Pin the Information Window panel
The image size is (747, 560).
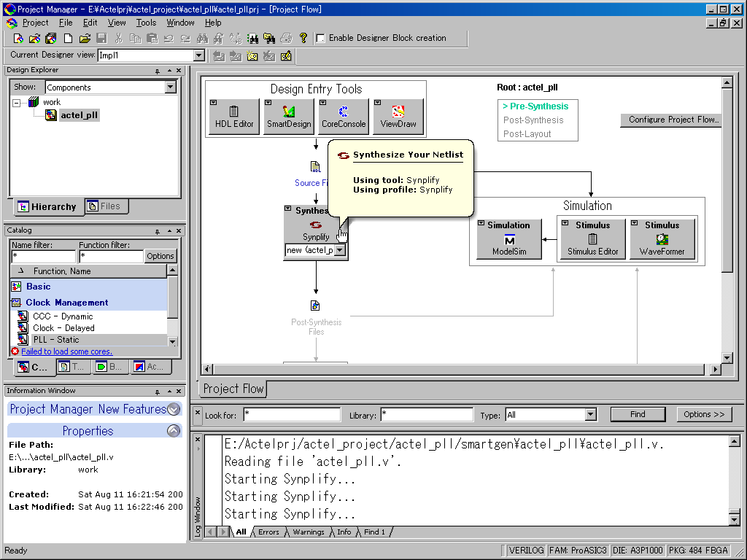[x=158, y=392]
